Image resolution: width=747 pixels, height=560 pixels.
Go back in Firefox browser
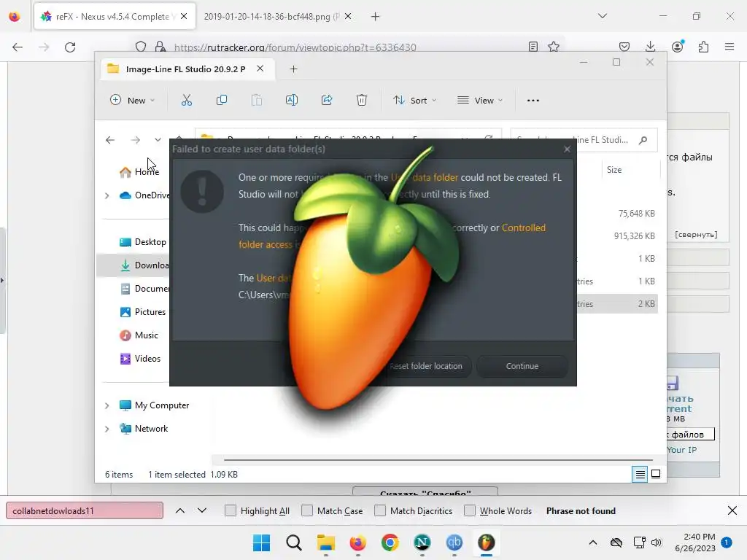(18, 47)
